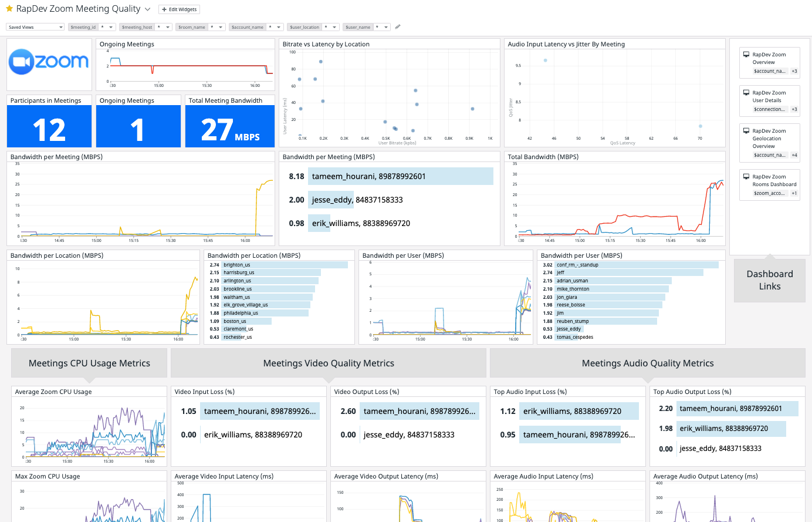The width and height of the screenshot is (812, 522).
Task: Click the Edit Widgets button
Action: pos(179,9)
